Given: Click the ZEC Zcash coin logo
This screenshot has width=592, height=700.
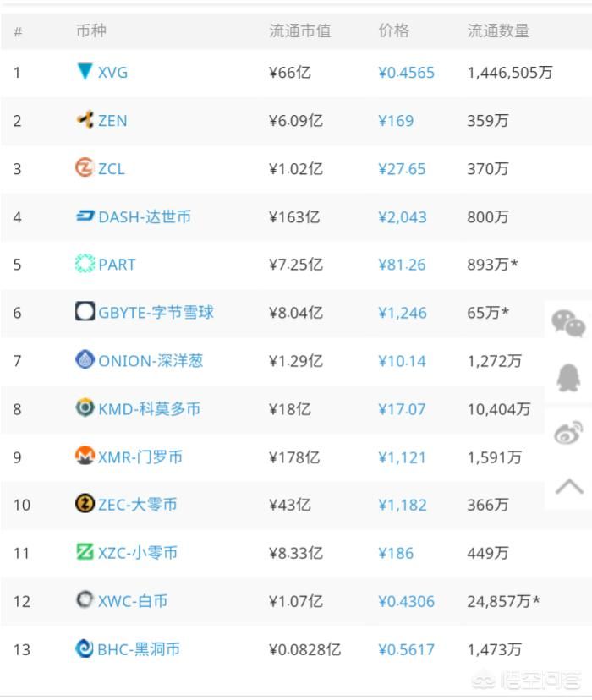Looking at the screenshot, I should 85,504.
